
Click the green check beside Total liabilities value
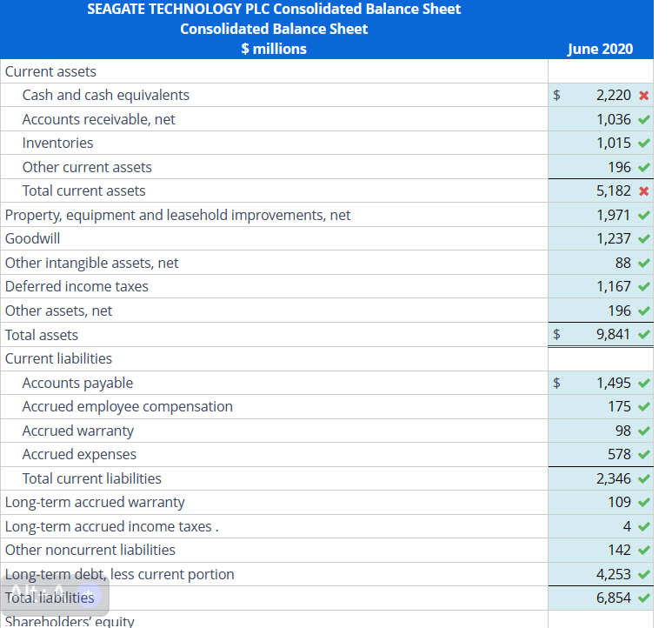(x=643, y=598)
